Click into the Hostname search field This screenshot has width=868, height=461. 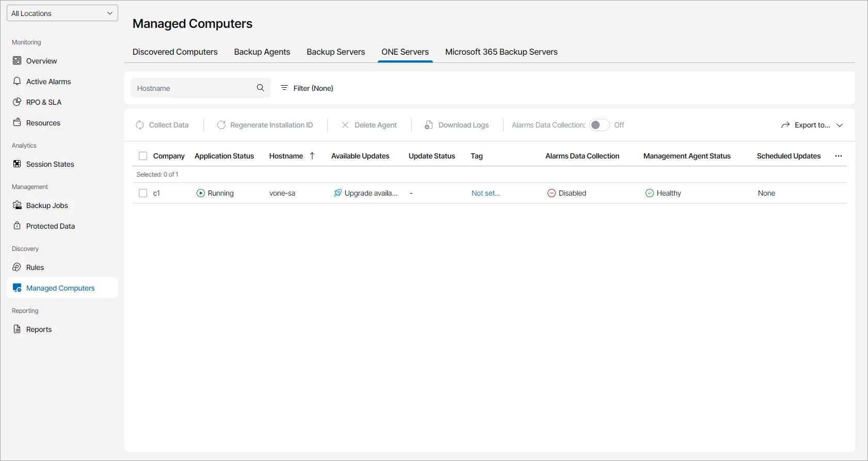click(194, 88)
